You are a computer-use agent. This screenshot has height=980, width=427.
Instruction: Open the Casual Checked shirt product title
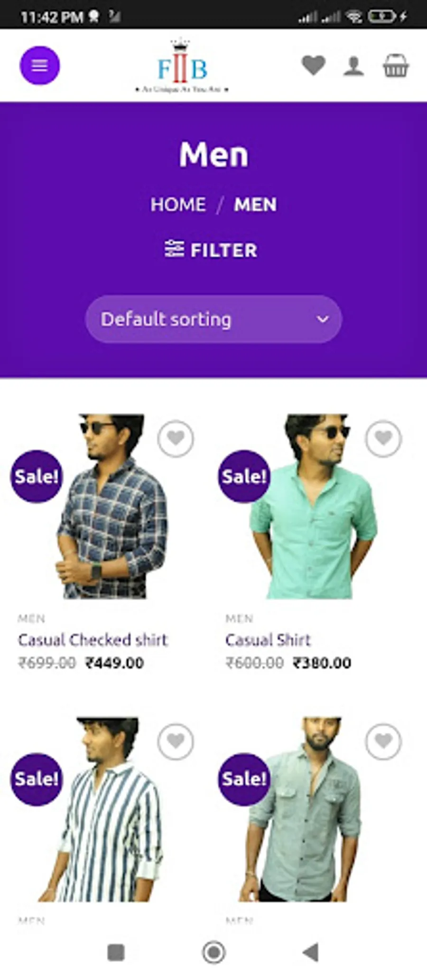tap(93, 640)
